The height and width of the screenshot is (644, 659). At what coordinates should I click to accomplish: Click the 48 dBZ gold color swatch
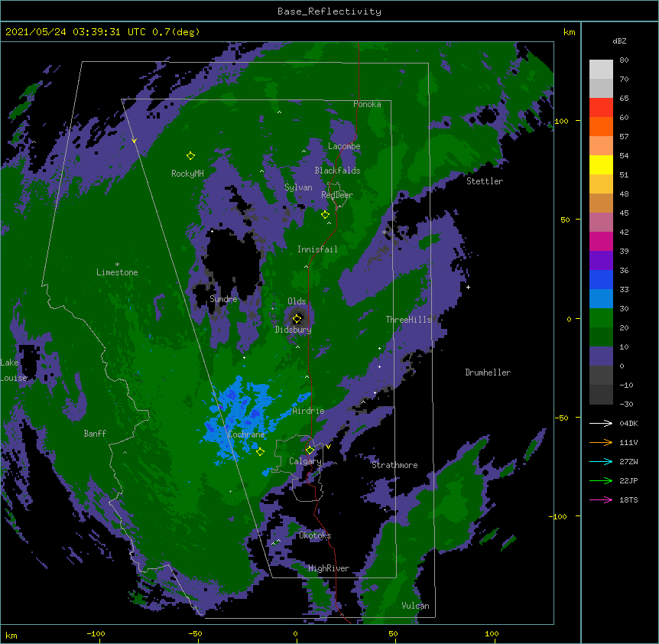pos(601,203)
